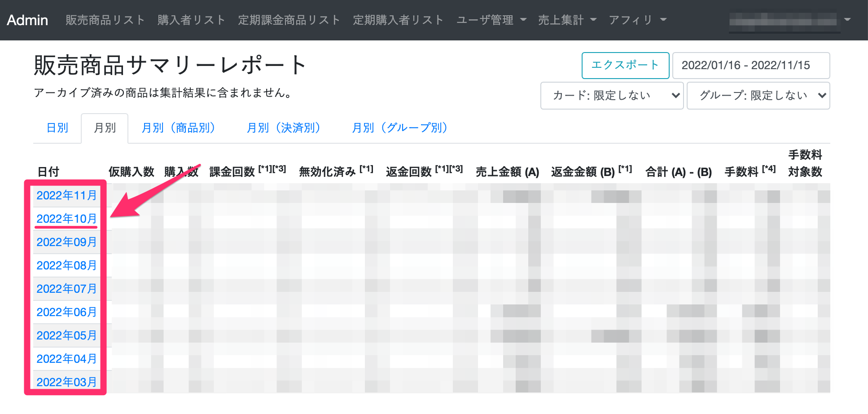
Task: Go to 購入者リスト page
Action: point(191,20)
